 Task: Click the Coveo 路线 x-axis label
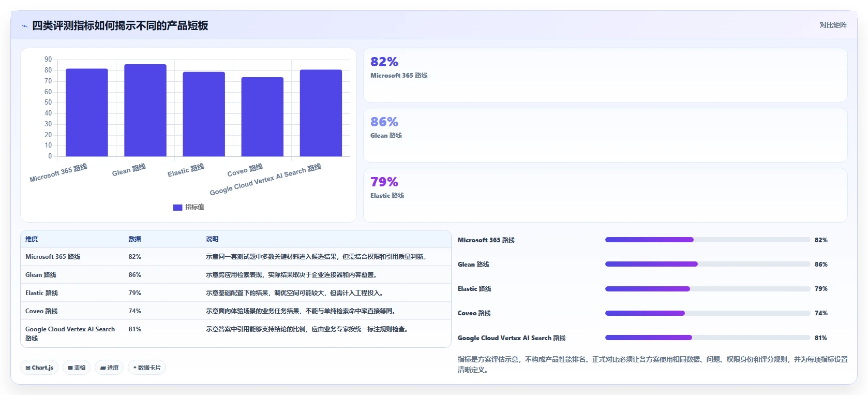(x=245, y=170)
